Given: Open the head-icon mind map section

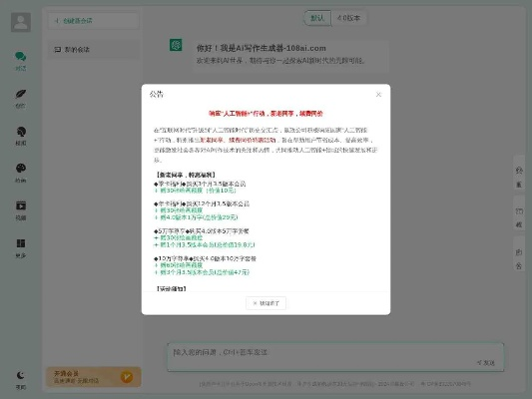Looking at the screenshot, I should point(21,136).
